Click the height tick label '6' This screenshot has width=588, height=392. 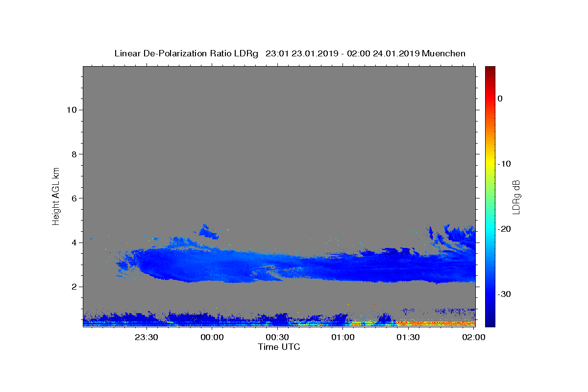click(x=73, y=198)
